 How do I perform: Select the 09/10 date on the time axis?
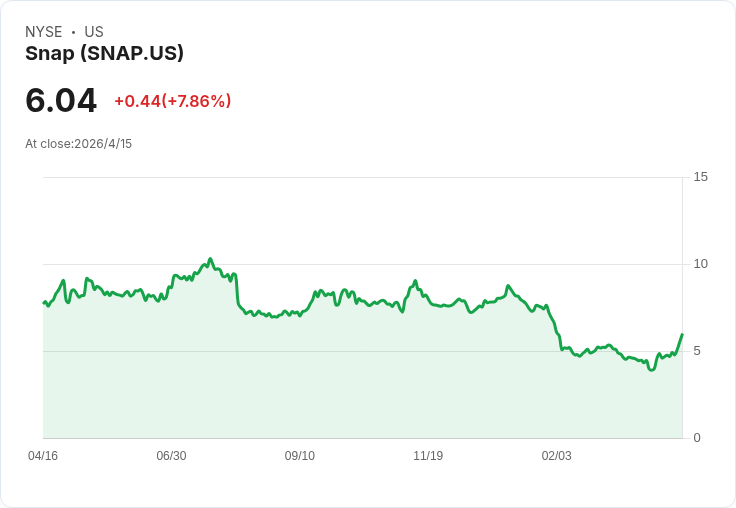coord(300,456)
